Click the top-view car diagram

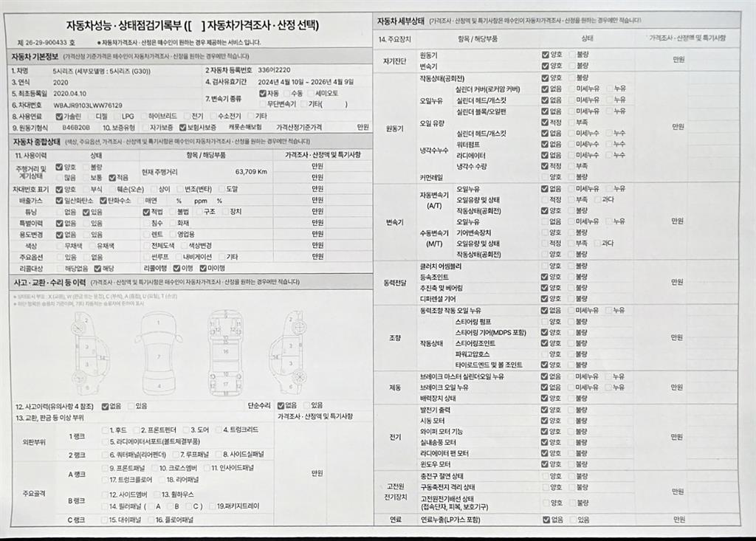158,353
